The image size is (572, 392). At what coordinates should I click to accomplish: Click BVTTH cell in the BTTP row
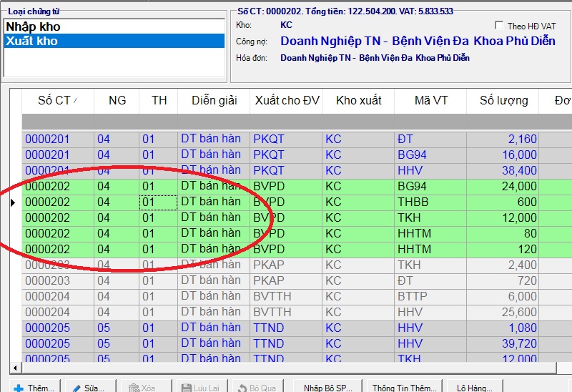(287, 296)
